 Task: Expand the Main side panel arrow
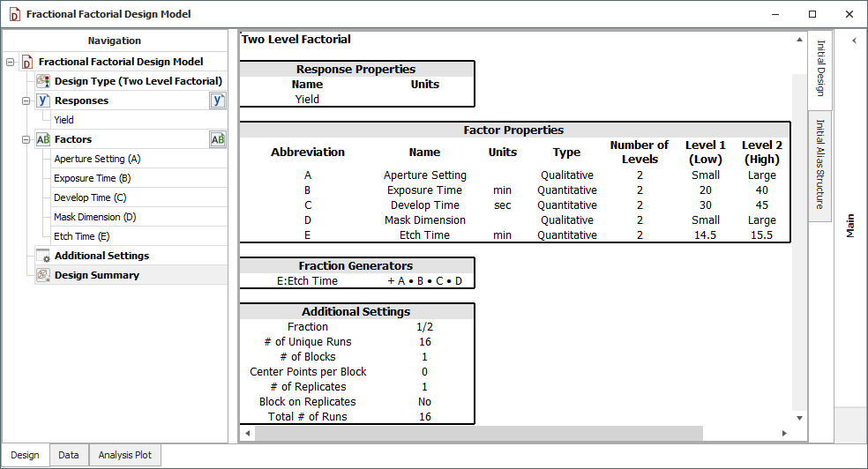click(853, 41)
